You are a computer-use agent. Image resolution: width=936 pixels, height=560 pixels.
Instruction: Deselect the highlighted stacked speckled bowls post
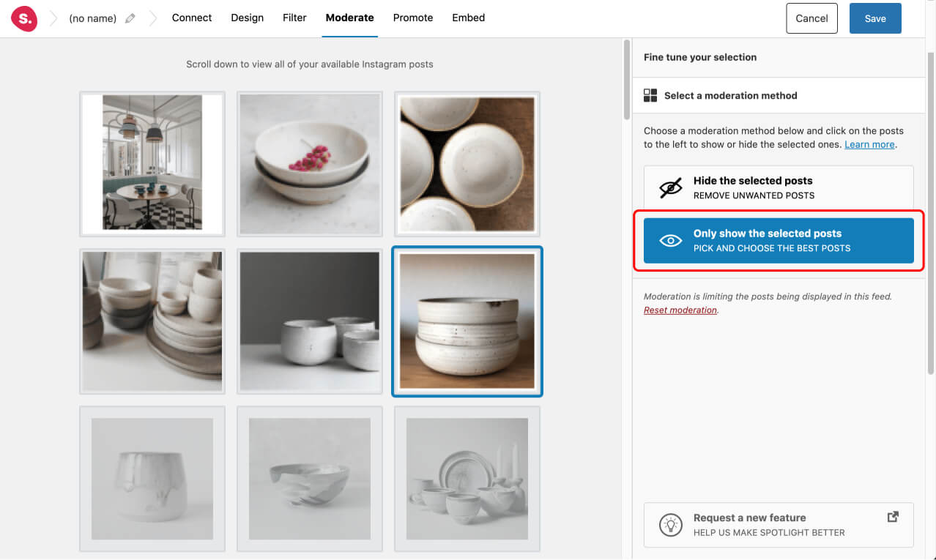[x=467, y=321]
